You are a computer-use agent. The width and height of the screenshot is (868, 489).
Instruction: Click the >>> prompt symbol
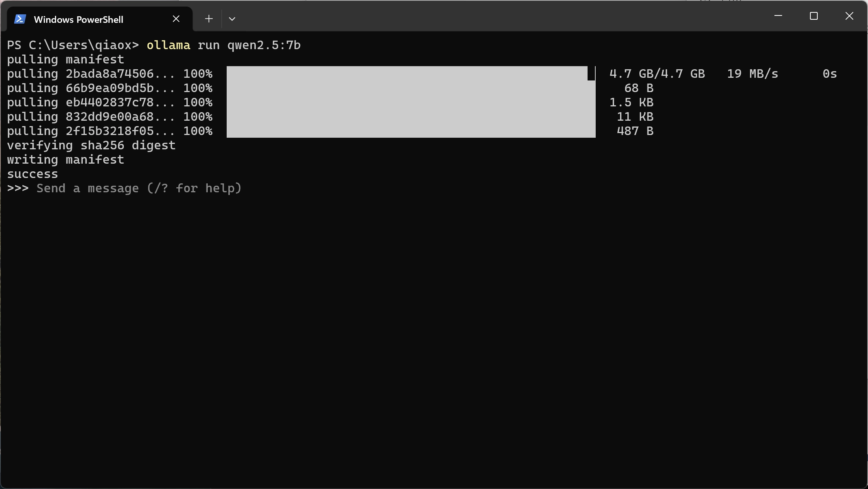point(18,188)
